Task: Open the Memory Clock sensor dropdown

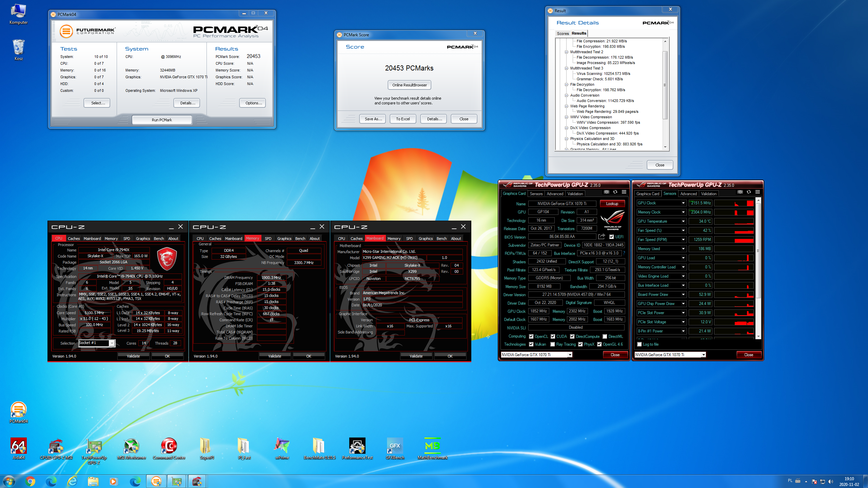Action: pos(683,212)
